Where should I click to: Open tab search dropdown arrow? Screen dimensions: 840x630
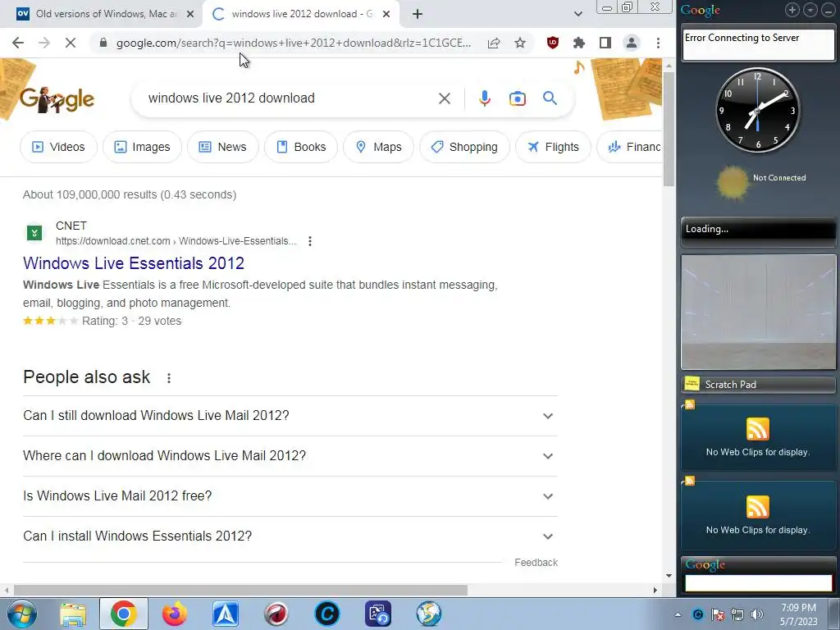click(x=578, y=14)
